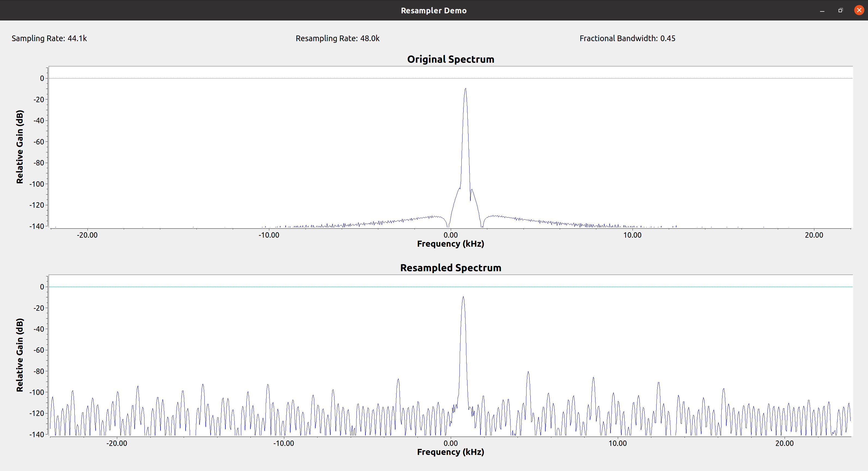Screen dimensions: 868x471
Task: Click the restore window icon in title bar
Action: pos(840,10)
